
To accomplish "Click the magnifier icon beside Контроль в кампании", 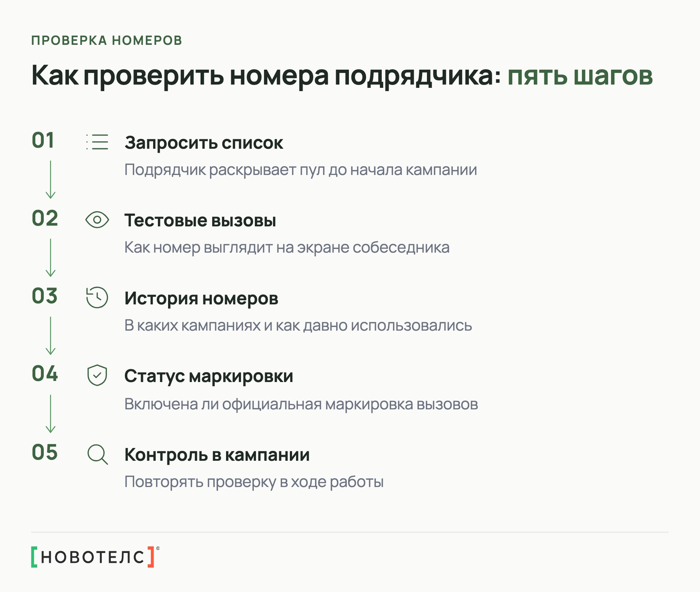I will (x=98, y=454).
